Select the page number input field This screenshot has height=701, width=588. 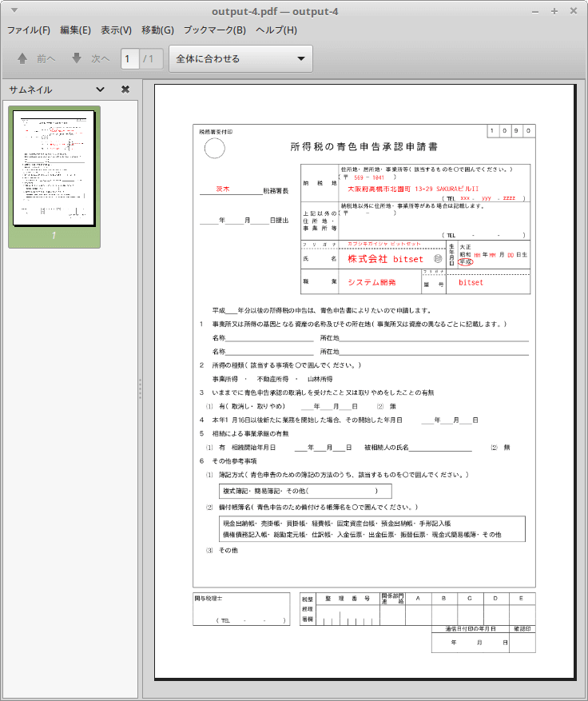click(130, 58)
